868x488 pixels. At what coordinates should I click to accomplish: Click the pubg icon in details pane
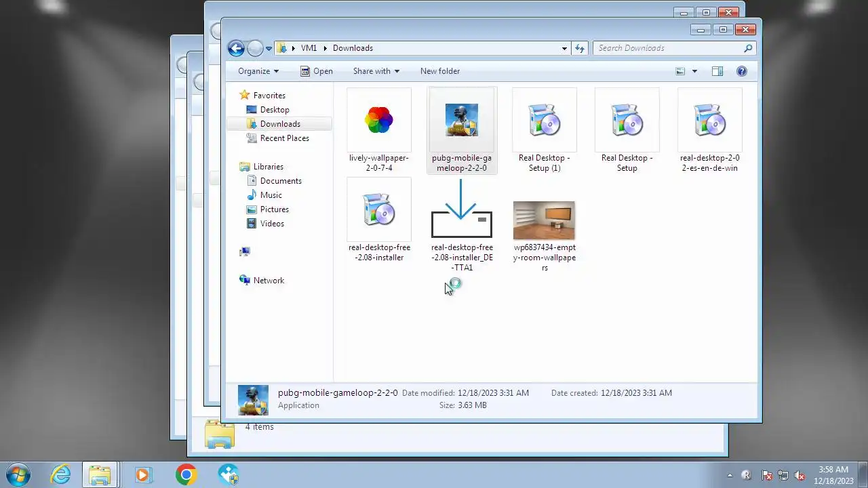coord(253,400)
